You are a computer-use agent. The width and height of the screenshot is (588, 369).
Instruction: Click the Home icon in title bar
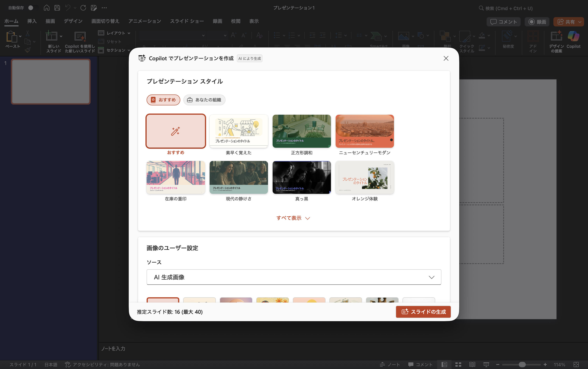click(46, 8)
